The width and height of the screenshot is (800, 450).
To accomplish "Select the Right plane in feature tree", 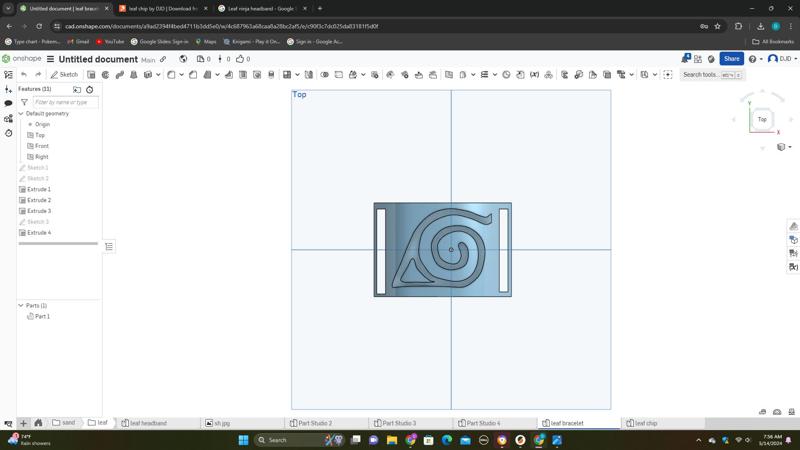I will point(42,157).
